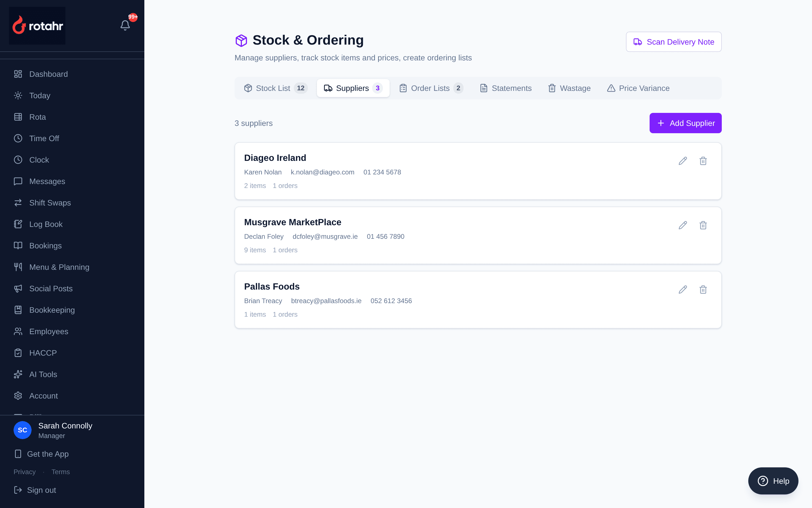The height and width of the screenshot is (508, 812).
Task: Select the Suppliers tab
Action: 353,88
